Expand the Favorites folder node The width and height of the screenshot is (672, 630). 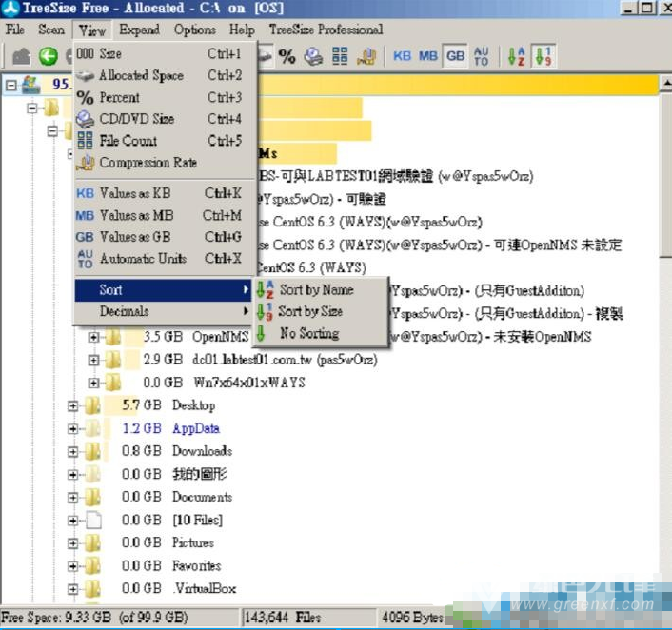point(73,566)
